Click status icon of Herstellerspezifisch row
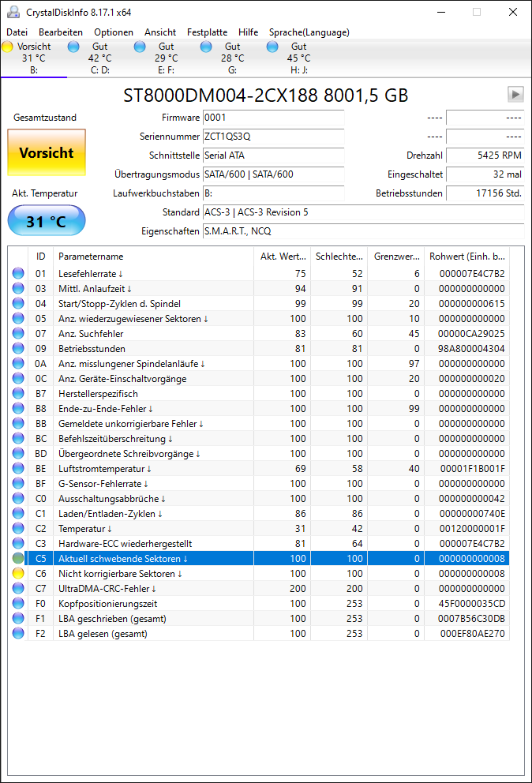 point(18,393)
